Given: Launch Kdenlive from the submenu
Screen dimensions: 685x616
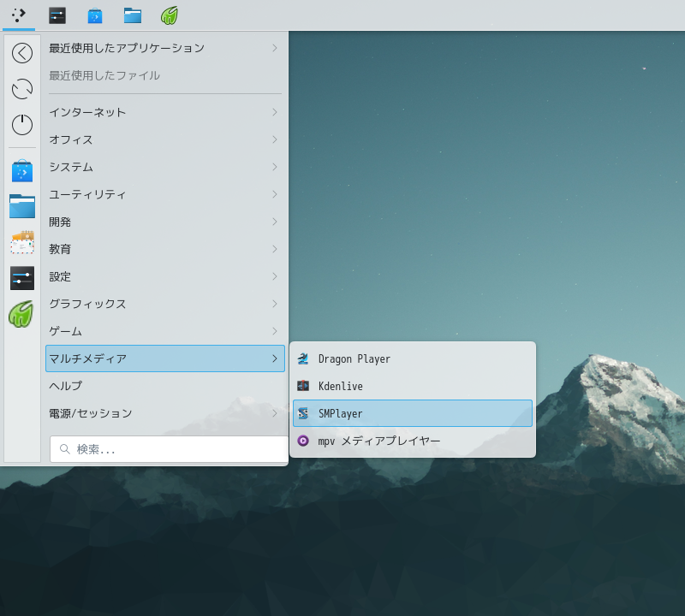Looking at the screenshot, I should (x=413, y=386).
